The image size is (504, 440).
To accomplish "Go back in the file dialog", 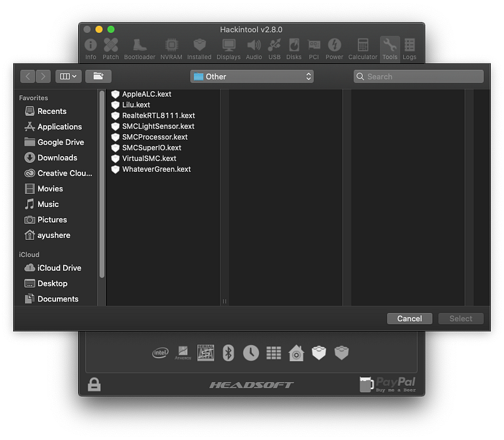I will 28,76.
